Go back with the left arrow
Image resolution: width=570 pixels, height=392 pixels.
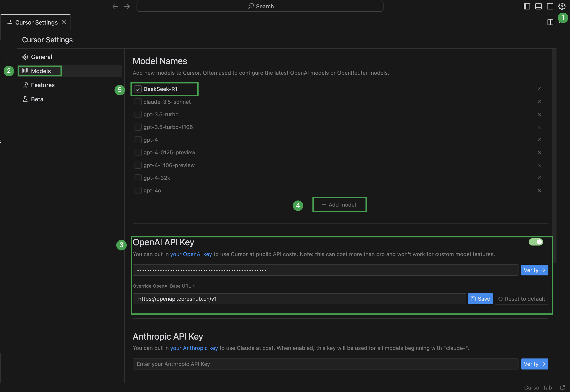[115, 6]
